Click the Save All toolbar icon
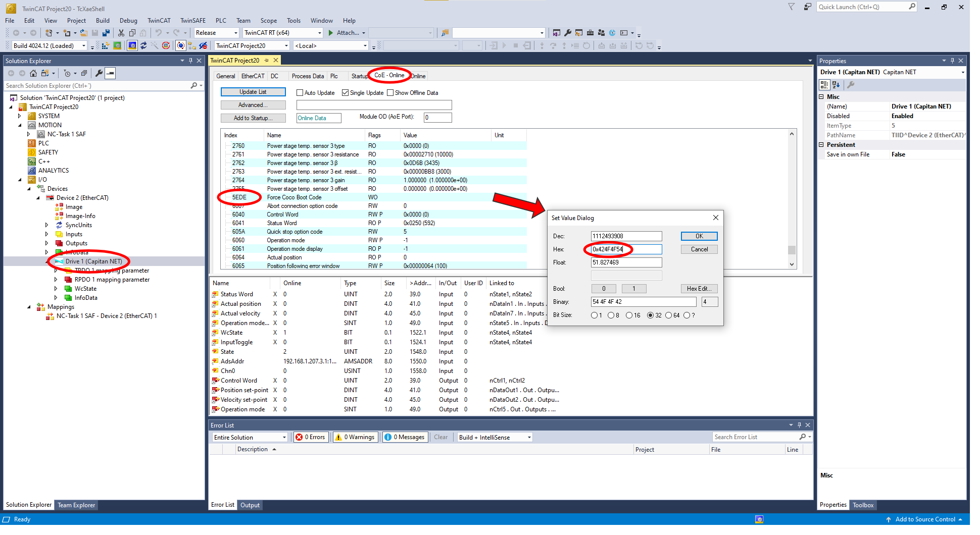Viewport: 980px width, 535px height. [106, 33]
